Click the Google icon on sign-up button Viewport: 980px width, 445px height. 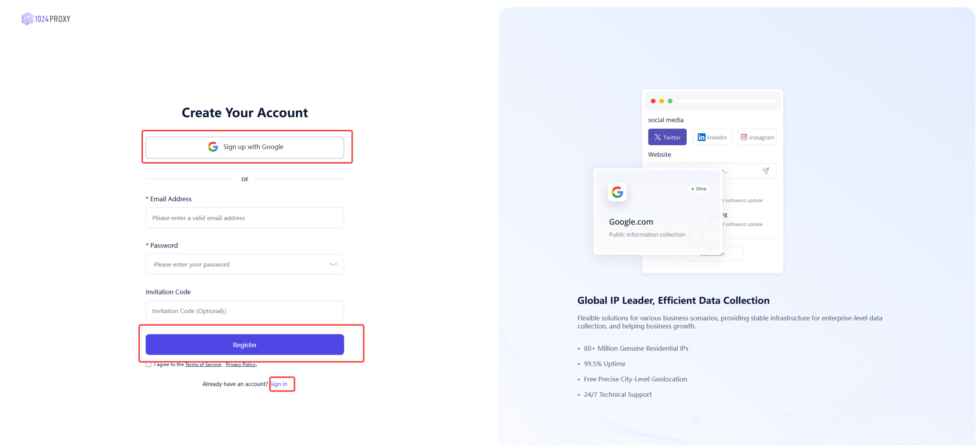tap(213, 147)
